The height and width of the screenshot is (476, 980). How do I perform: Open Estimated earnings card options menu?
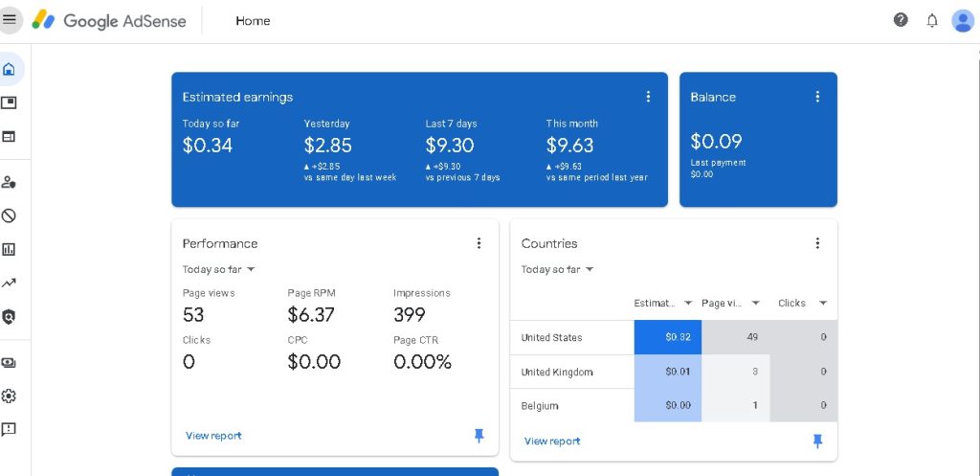tap(648, 97)
